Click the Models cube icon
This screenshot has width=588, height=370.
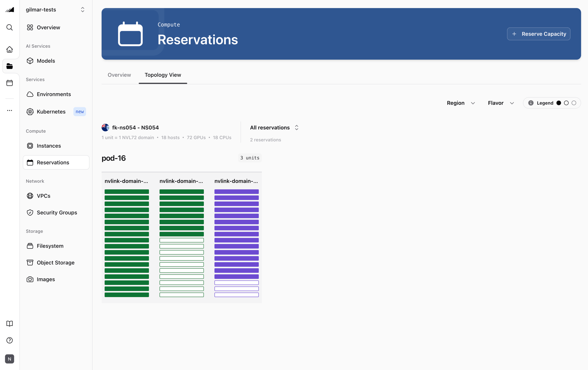(30, 61)
